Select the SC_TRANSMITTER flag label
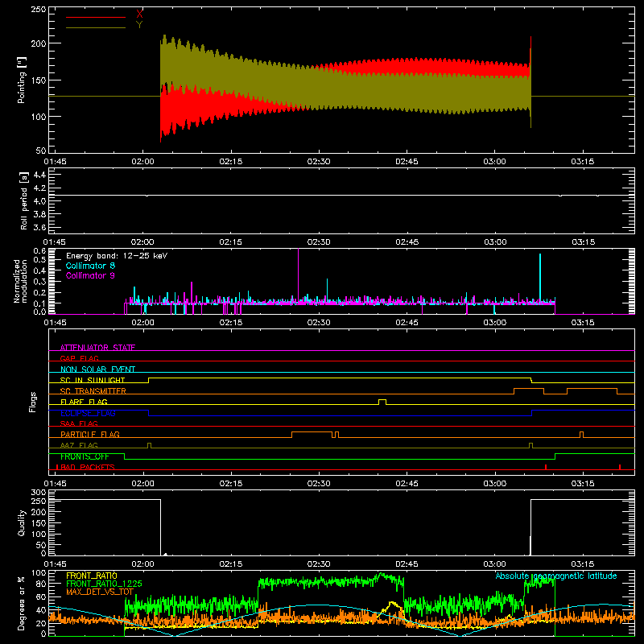 (x=93, y=390)
